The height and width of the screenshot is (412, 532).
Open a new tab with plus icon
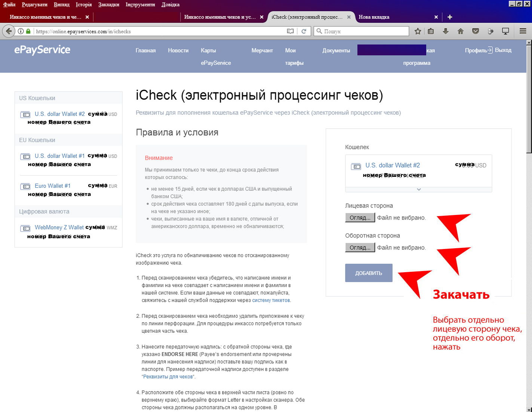(450, 17)
